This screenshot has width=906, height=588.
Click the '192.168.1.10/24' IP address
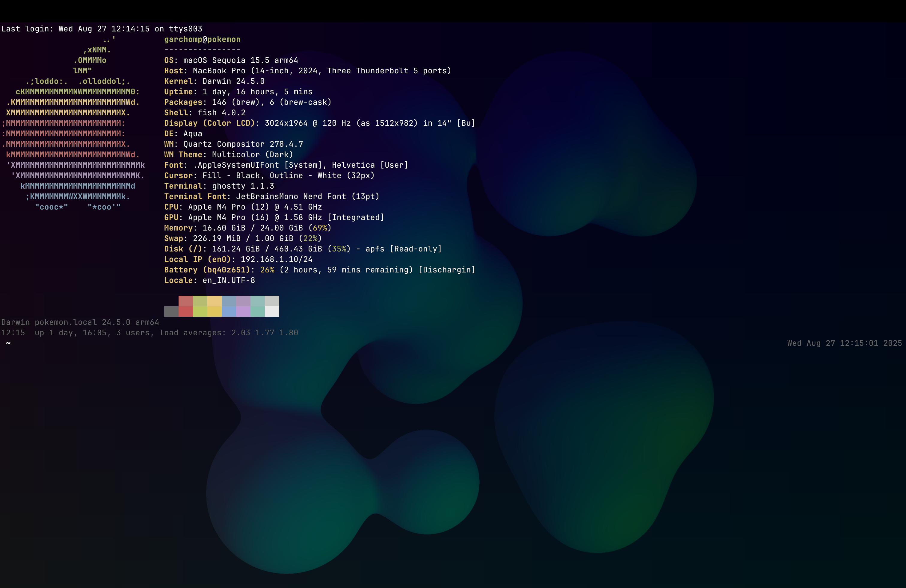(x=276, y=259)
